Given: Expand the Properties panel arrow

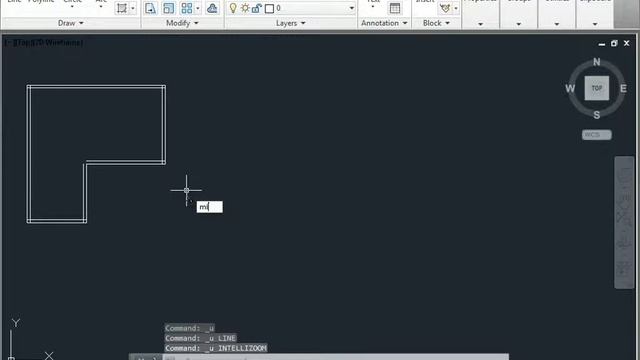Looking at the screenshot, I should point(480,24).
